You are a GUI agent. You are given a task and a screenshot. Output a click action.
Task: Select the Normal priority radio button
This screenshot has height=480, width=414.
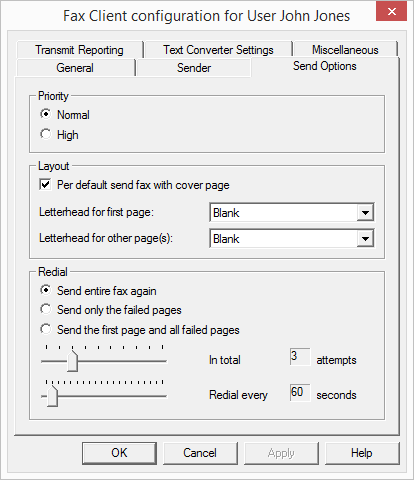point(46,114)
